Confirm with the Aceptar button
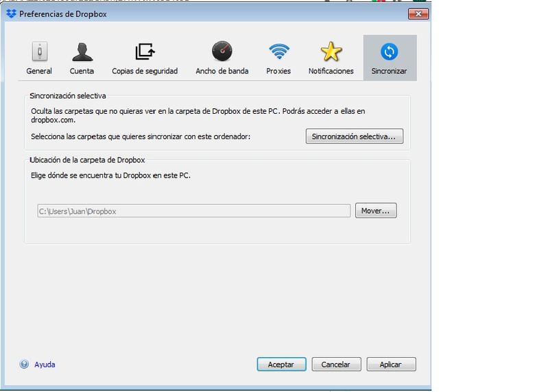 [x=281, y=364]
